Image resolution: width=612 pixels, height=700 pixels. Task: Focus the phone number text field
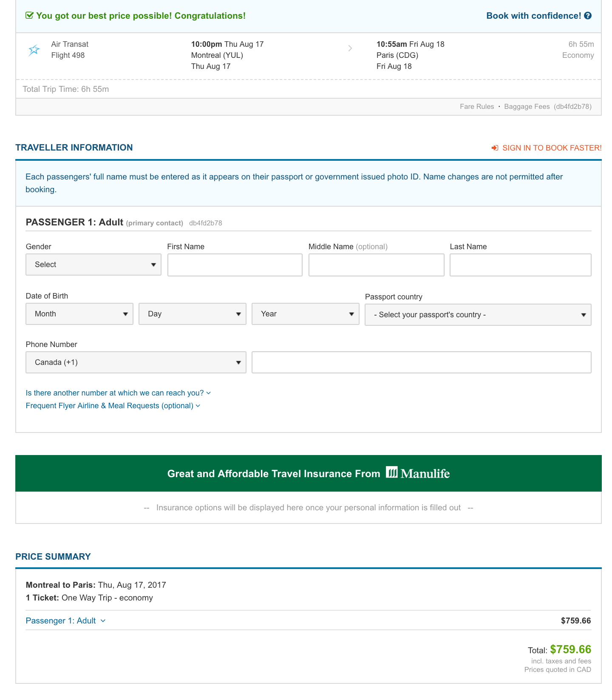pyautogui.click(x=421, y=362)
